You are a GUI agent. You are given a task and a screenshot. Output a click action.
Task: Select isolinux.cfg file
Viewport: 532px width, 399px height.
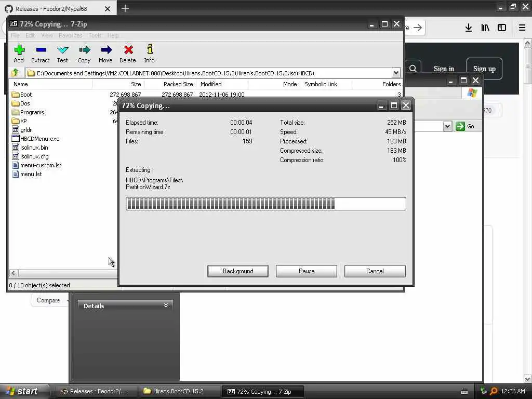tap(30, 156)
